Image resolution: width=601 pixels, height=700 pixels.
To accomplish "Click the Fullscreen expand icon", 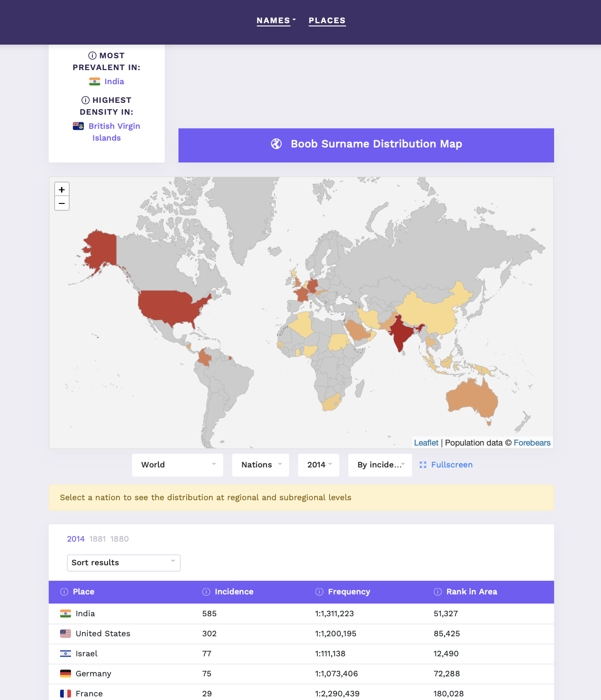I will click(x=423, y=465).
